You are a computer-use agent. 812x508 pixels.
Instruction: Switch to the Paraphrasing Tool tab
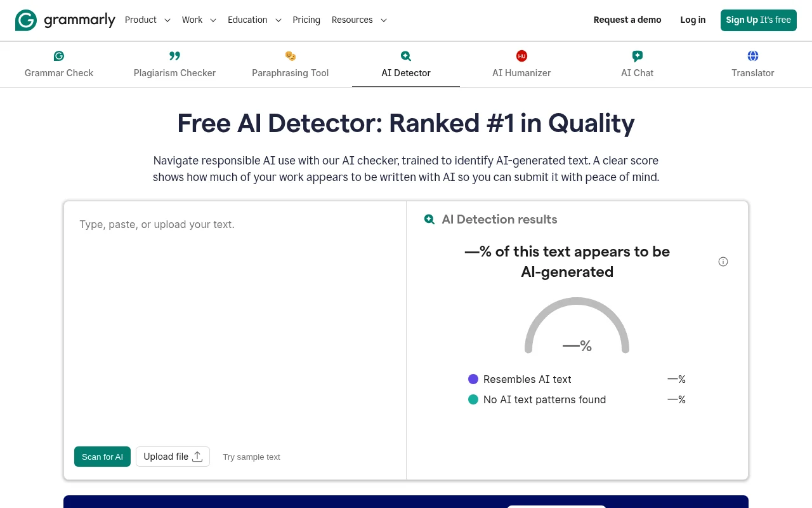click(291, 65)
